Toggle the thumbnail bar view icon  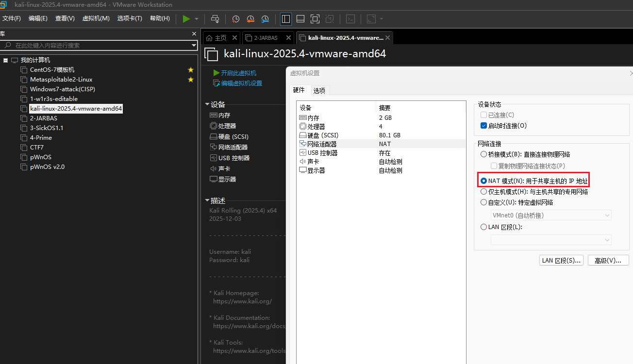300,19
